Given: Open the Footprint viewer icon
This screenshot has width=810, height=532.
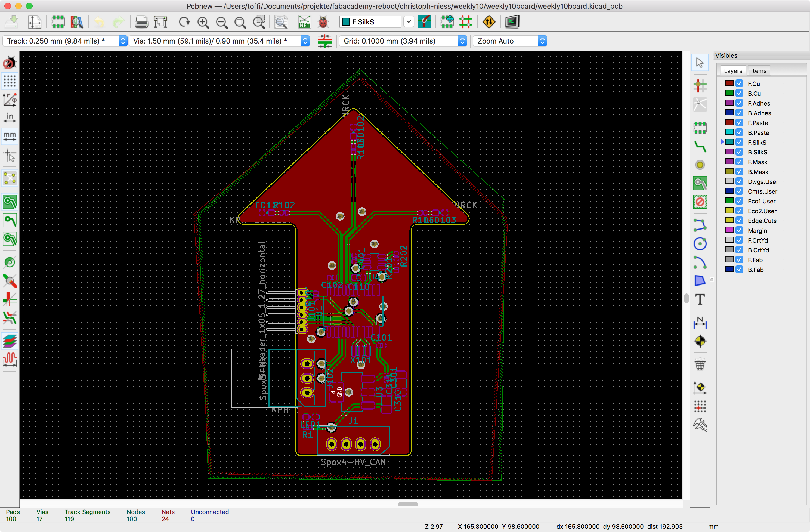Looking at the screenshot, I should point(77,22).
